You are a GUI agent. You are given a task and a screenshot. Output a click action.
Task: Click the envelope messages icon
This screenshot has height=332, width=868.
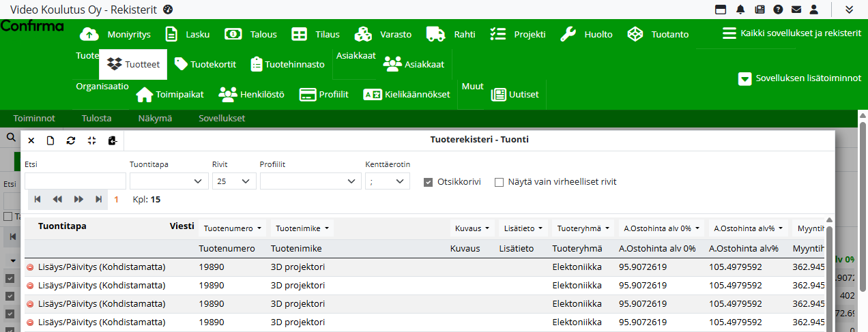click(796, 10)
